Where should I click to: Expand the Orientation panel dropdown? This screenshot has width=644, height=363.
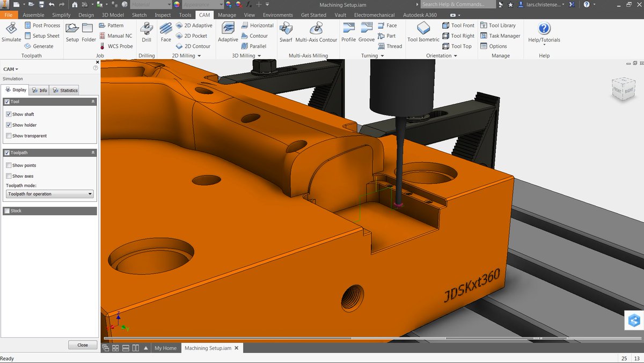tap(442, 55)
